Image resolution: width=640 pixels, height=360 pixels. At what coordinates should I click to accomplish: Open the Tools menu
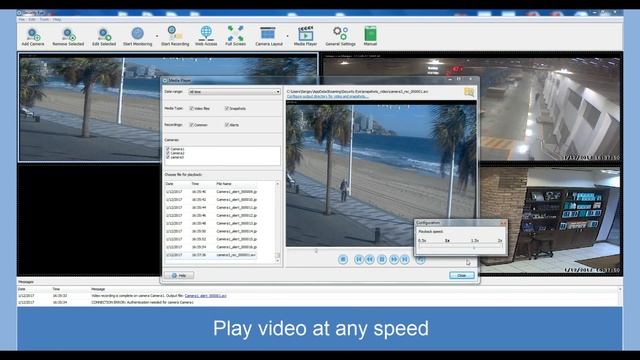pyautogui.click(x=44, y=19)
